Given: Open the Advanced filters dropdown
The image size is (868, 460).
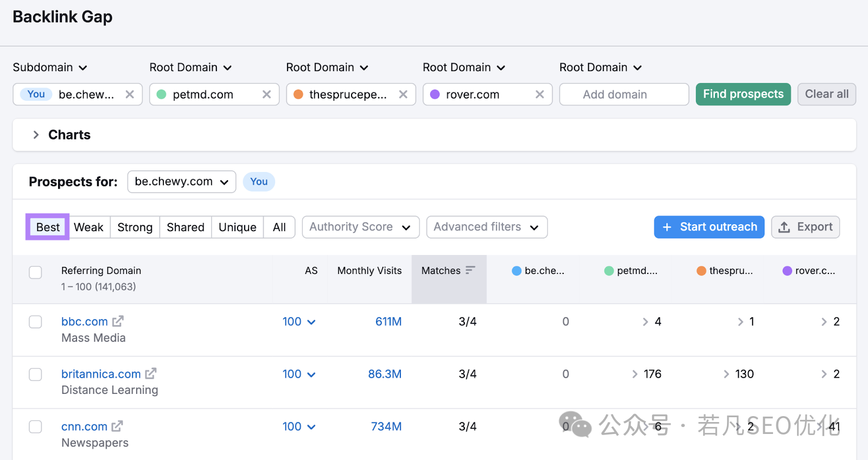Looking at the screenshot, I should point(487,227).
